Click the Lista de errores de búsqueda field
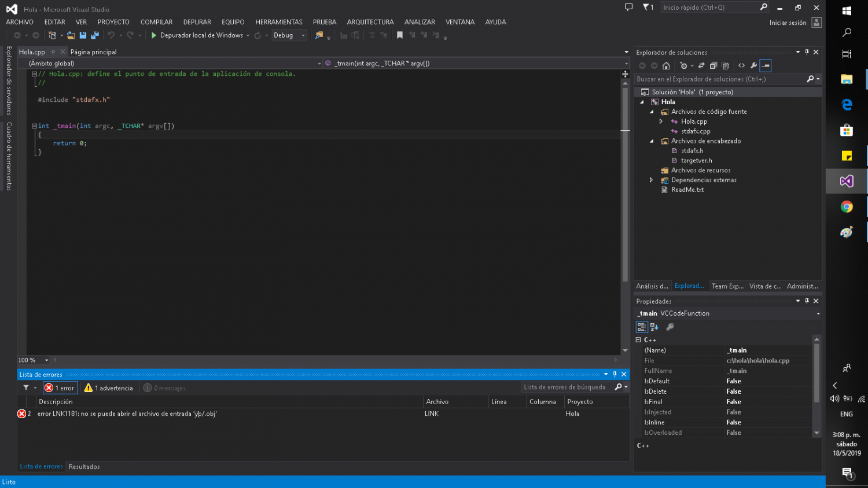This screenshot has width=868, height=488. [x=568, y=387]
